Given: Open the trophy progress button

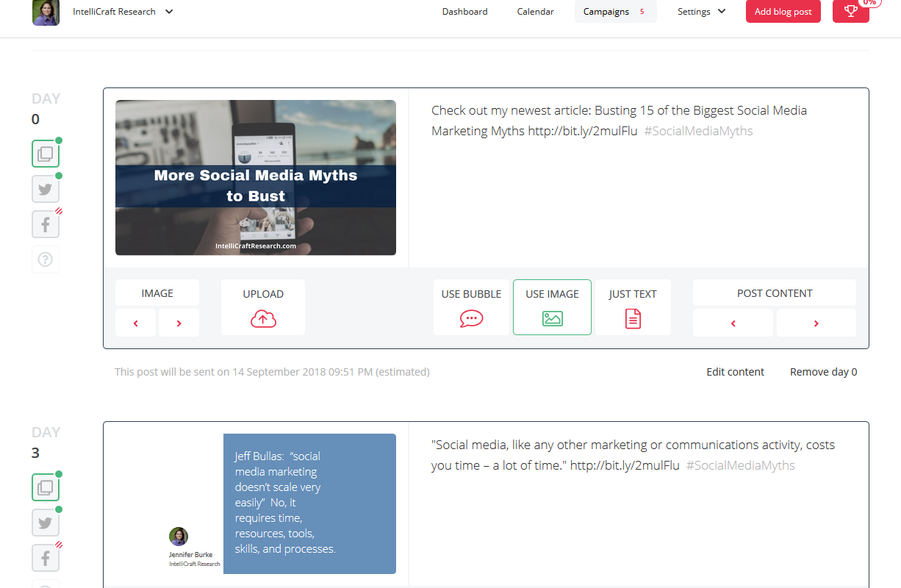Looking at the screenshot, I should tap(851, 11).
